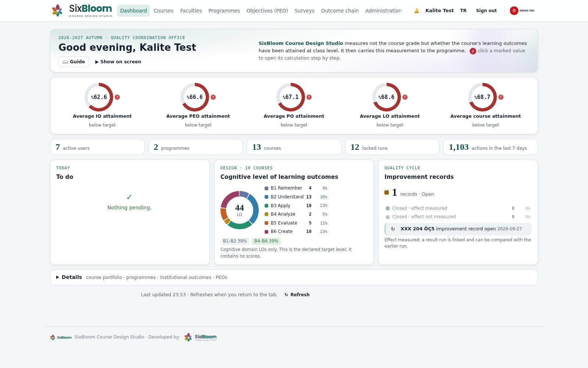
Task: Click Nothing pending text in To do
Action: [x=129, y=208]
